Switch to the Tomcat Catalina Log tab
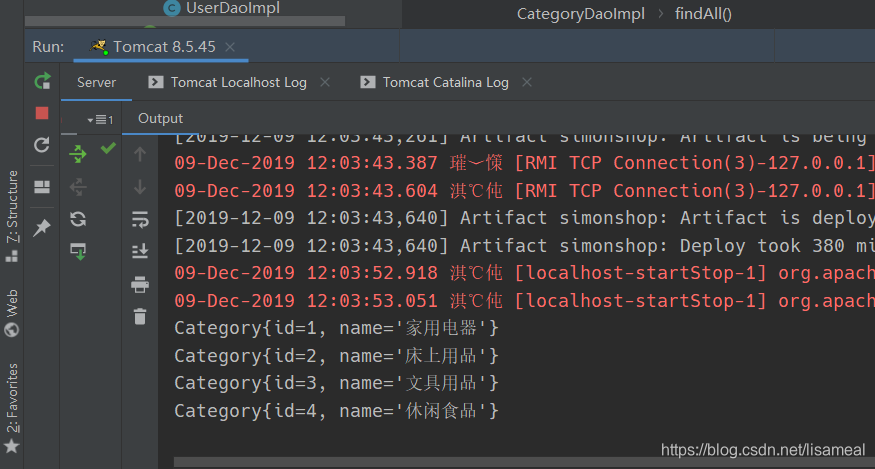 tap(445, 83)
